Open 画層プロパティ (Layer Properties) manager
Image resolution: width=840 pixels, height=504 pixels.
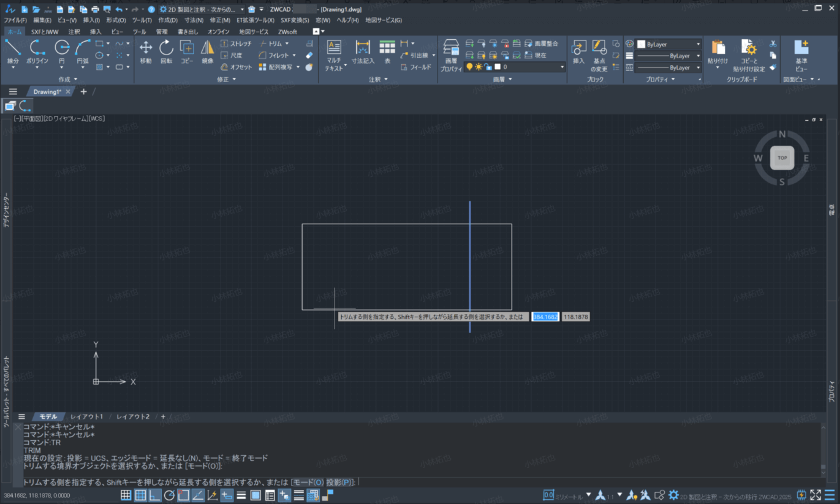451,56
